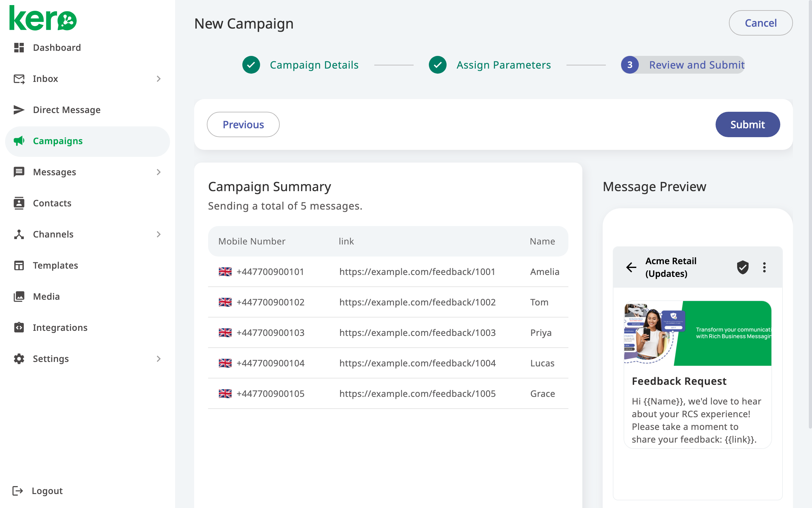Click the Cancel button

(x=761, y=23)
